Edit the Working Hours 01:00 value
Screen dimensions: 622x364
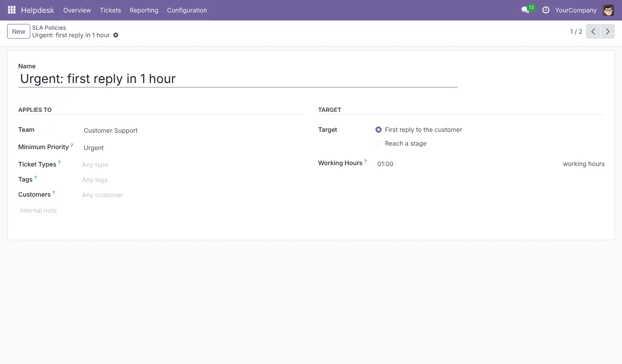[467, 164]
